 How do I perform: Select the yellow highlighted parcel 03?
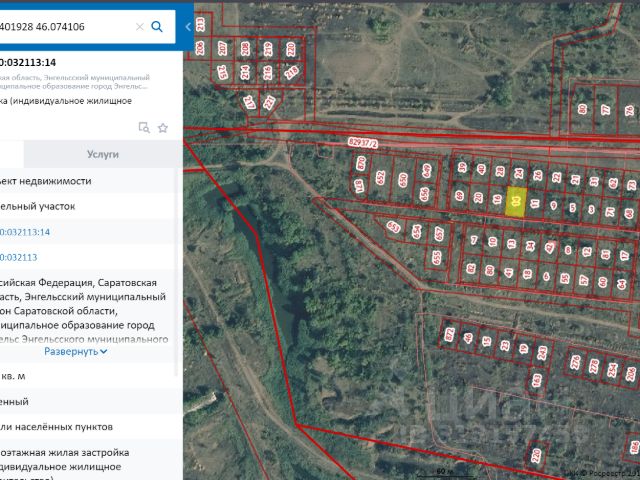tap(516, 202)
